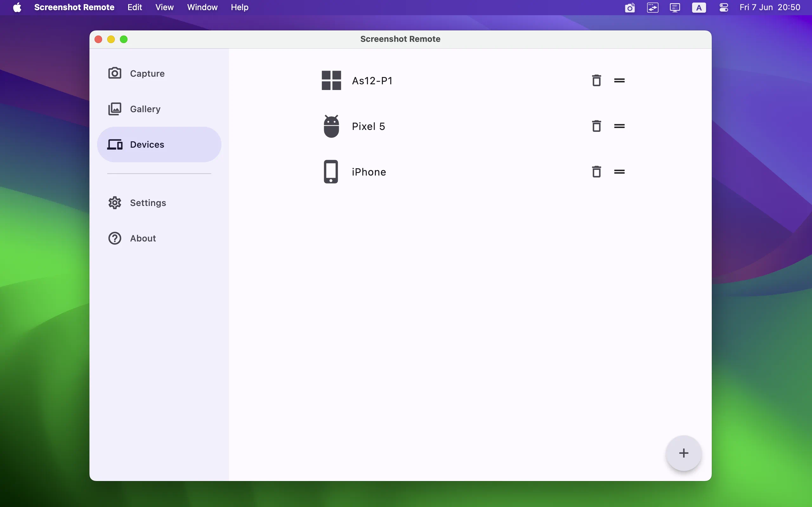This screenshot has height=507, width=812.
Task: Delete the iPhone device entry
Action: 596,172
